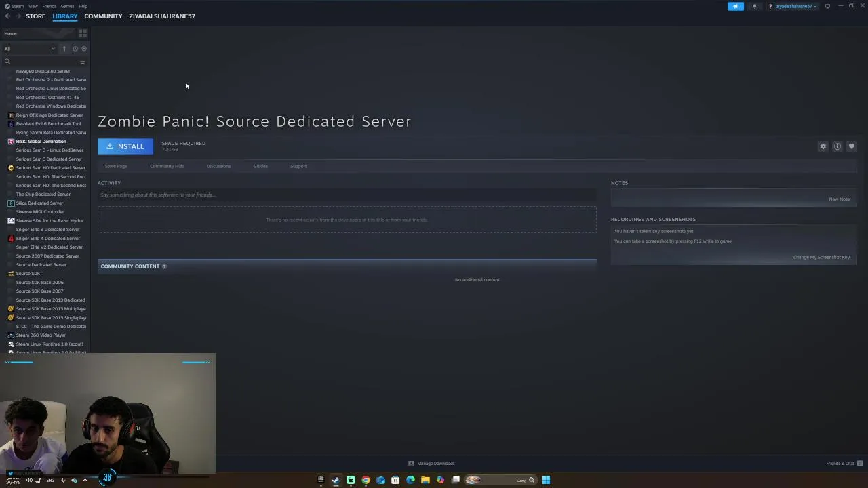Open the notifications bell icon

pos(755,6)
